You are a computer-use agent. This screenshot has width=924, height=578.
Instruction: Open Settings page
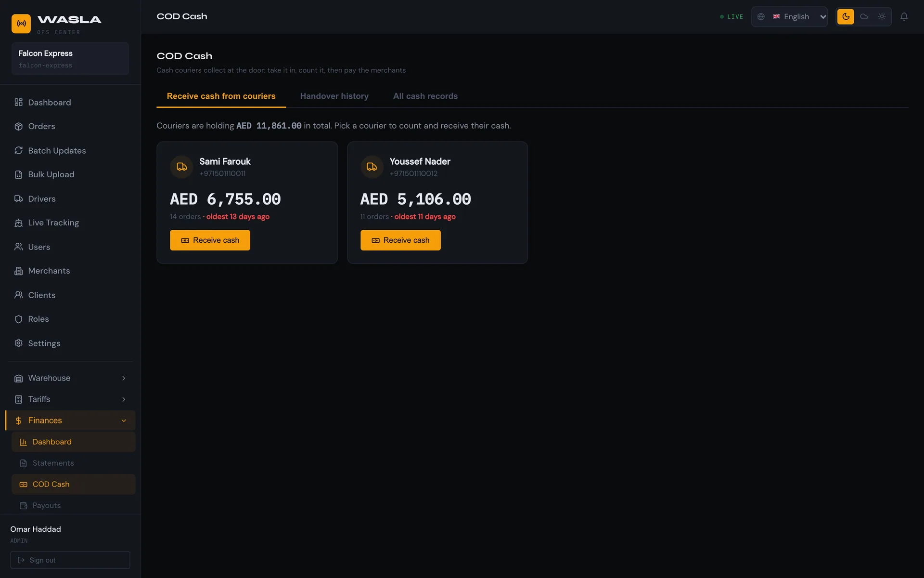pos(70,343)
